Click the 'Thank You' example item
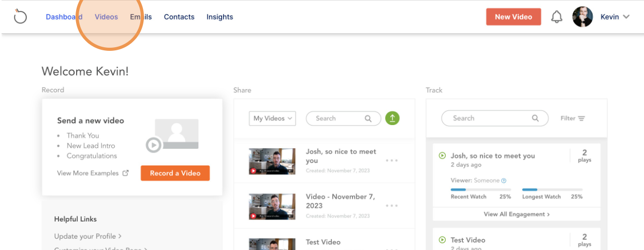This screenshot has width=644, height=250. tap(83, 135)
